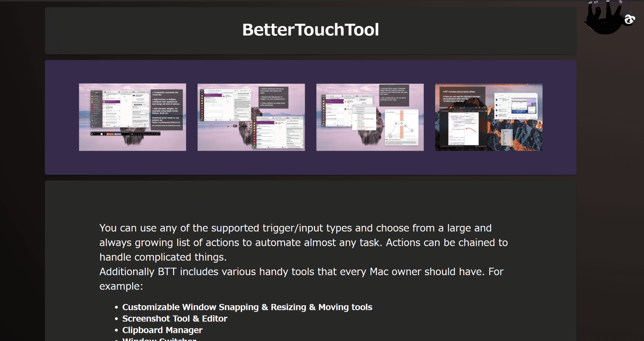Click the 'You can use any of the supported' paragraph
This screenshot has height=341, width=644.
click(303, 243)
